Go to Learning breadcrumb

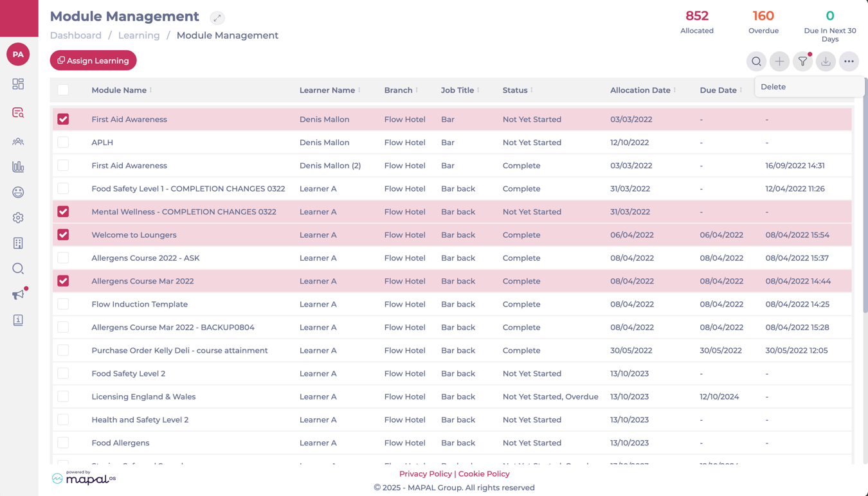[x=139, y=35]
